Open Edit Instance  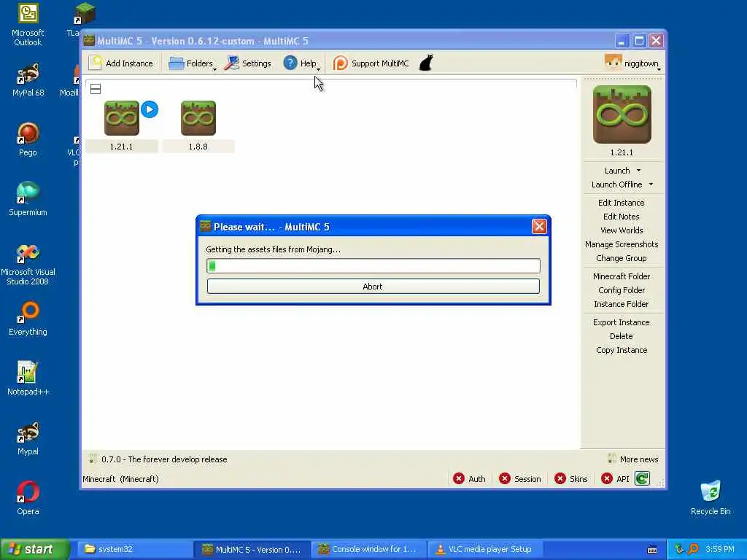[622, 203]
